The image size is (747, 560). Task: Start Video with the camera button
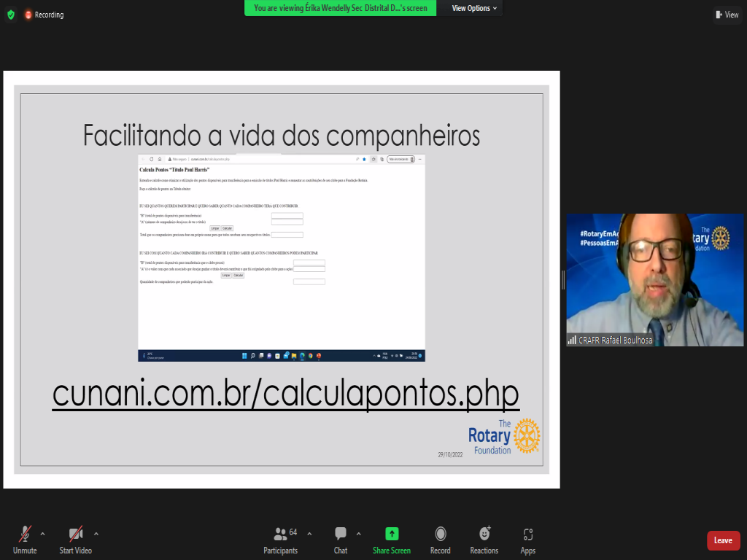[75, 540]
